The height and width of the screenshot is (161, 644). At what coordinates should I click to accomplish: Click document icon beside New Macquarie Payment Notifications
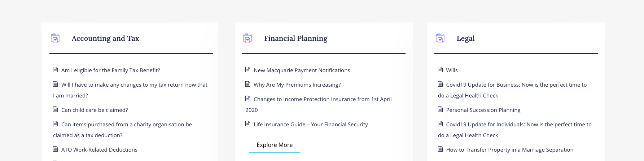(248, 70)
